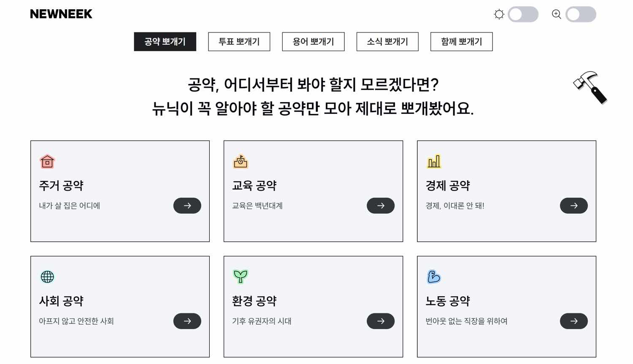Open 환경 공약 via its arrow button
Image resolution: width=633 pixels, height=364 pixels.
(381, 321)
